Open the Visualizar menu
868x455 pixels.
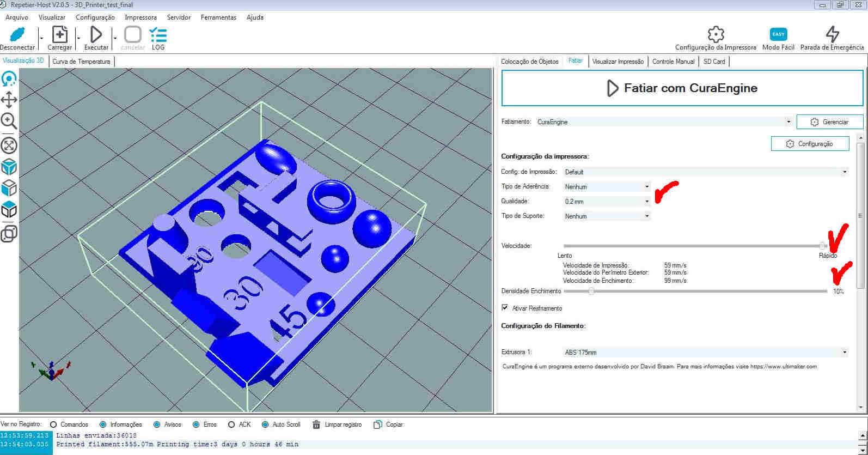pyautogui.click(x=52, y=17)
